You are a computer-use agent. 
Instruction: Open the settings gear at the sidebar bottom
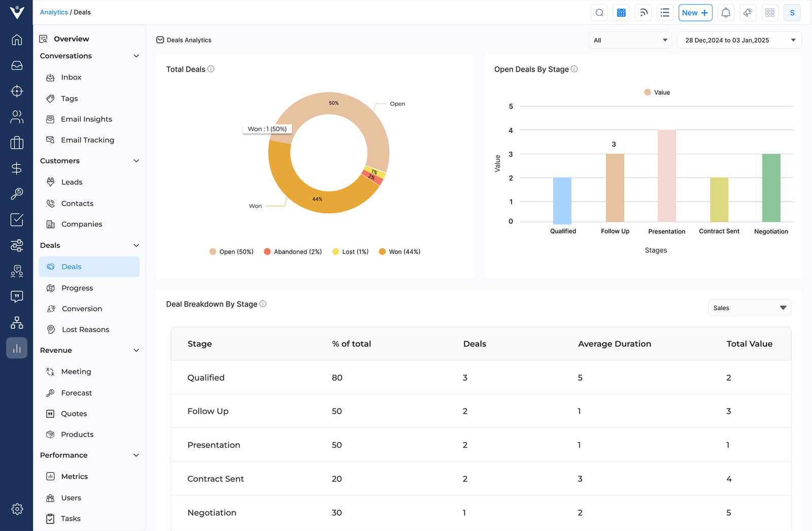[x=17, y=509]
